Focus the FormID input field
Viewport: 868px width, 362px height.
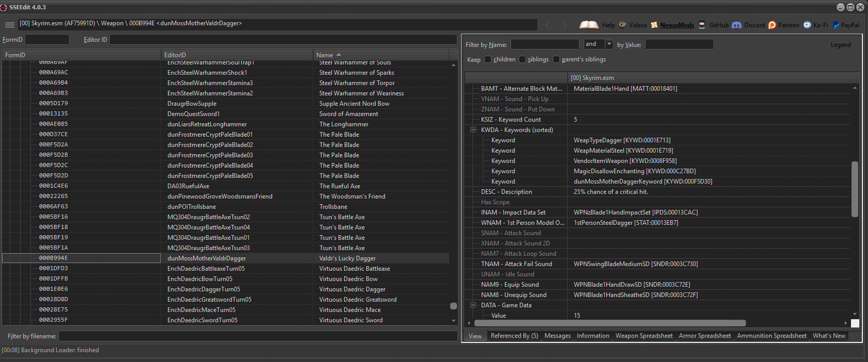47,40
